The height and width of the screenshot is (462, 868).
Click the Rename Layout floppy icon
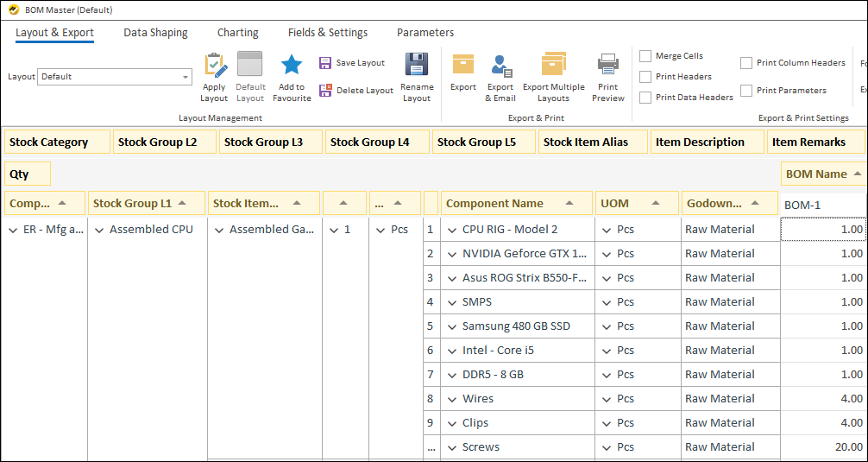coord(417,66)
